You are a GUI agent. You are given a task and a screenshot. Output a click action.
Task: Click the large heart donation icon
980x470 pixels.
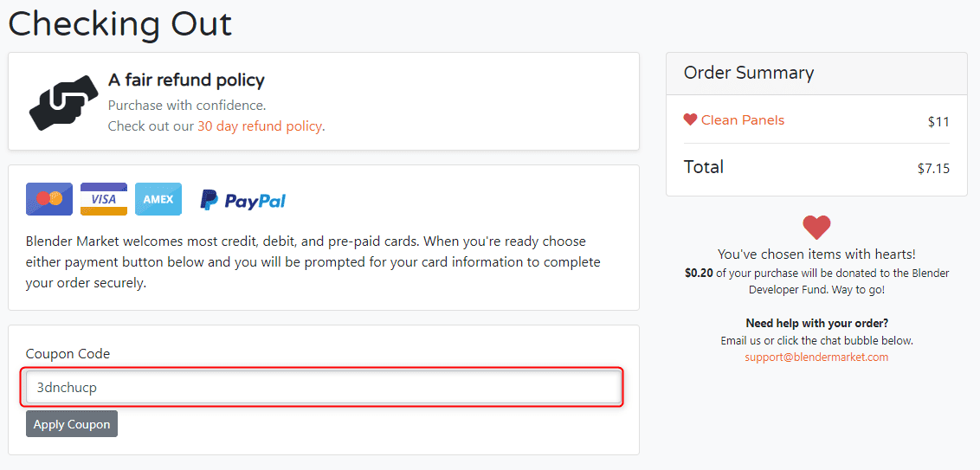[x=817, y=228]
